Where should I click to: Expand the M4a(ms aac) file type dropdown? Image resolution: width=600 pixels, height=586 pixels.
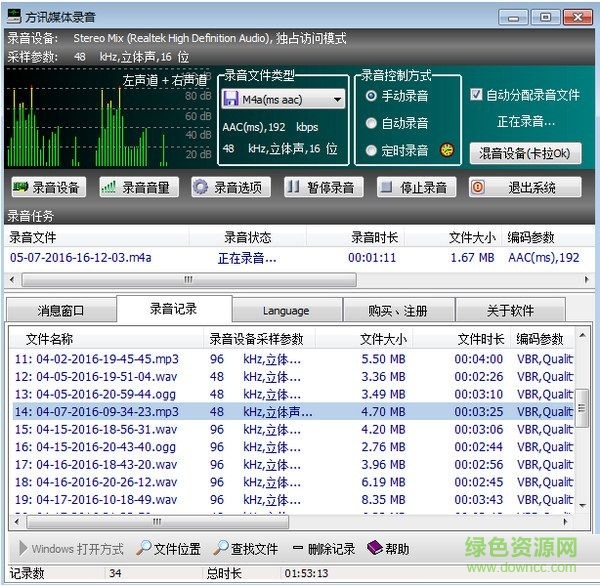click(336, 99)
